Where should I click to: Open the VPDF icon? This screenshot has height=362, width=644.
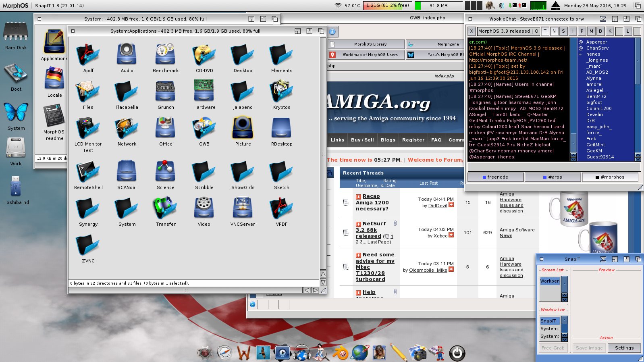click(281, 208)
